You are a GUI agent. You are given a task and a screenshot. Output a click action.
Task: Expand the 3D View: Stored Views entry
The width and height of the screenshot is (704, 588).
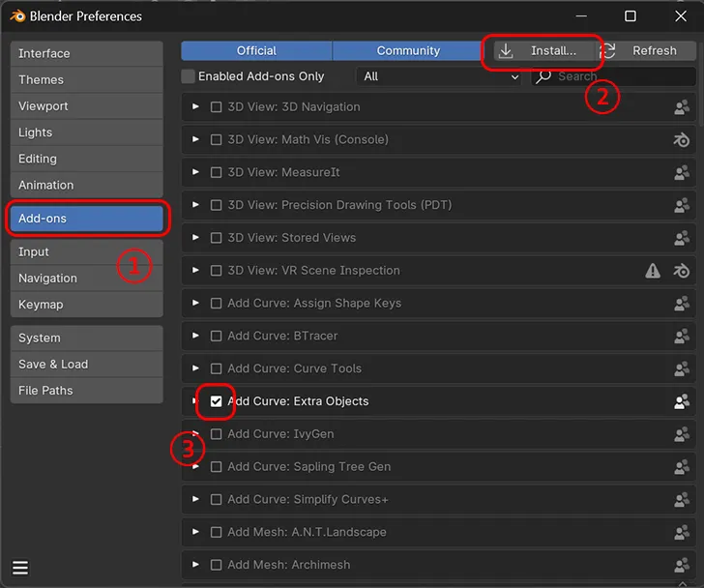click(196, 238)
